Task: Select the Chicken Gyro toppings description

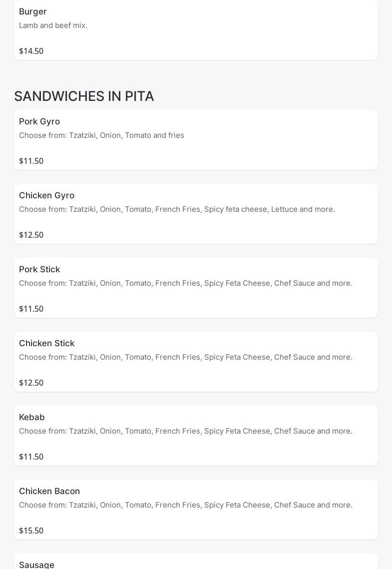Action: point(177,209)
